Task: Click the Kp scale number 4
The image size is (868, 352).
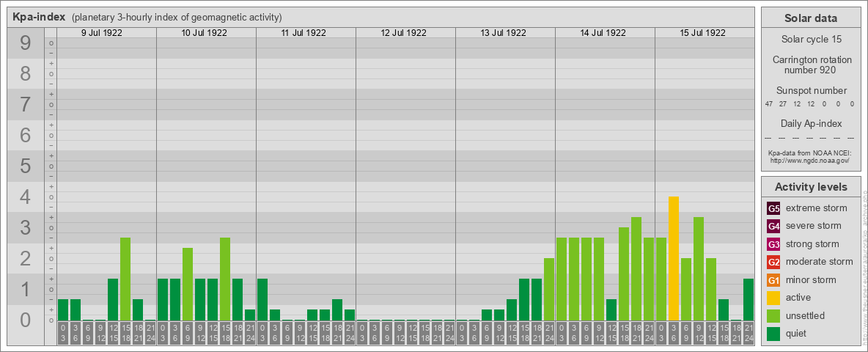Action: pyautogui.click(x=25, y=197)
